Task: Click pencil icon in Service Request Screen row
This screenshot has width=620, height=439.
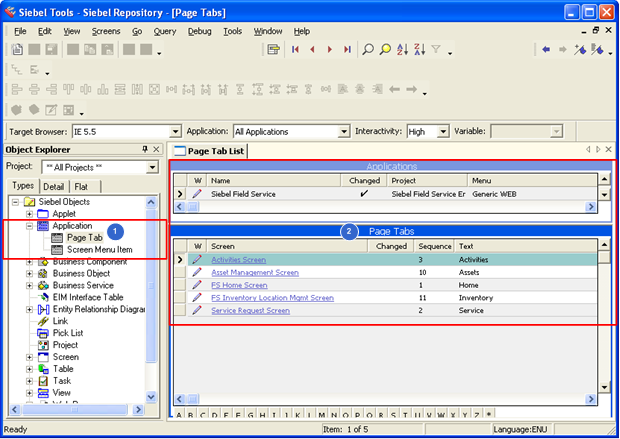Action: pyautogui.click(x=197, y=310)
